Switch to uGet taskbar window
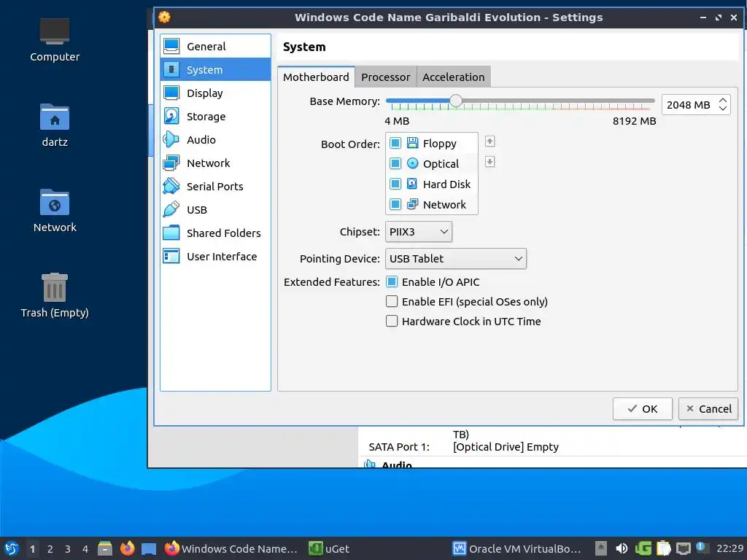Viewport: 747px width, 560px height. 329,548
